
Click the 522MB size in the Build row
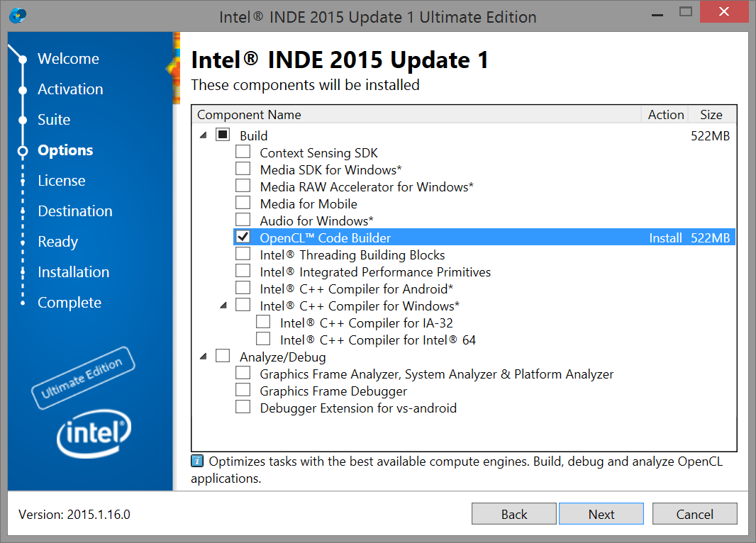pyautogui.click(x=710, y=135)
